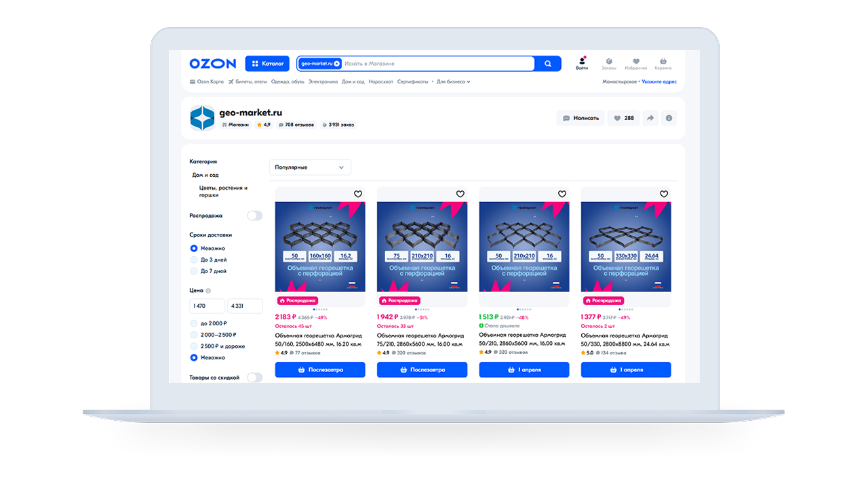Image resolution: width=868 pixels, height=488 pixels.
Task: Click the minimum price field 1 470
Action: 207,306
